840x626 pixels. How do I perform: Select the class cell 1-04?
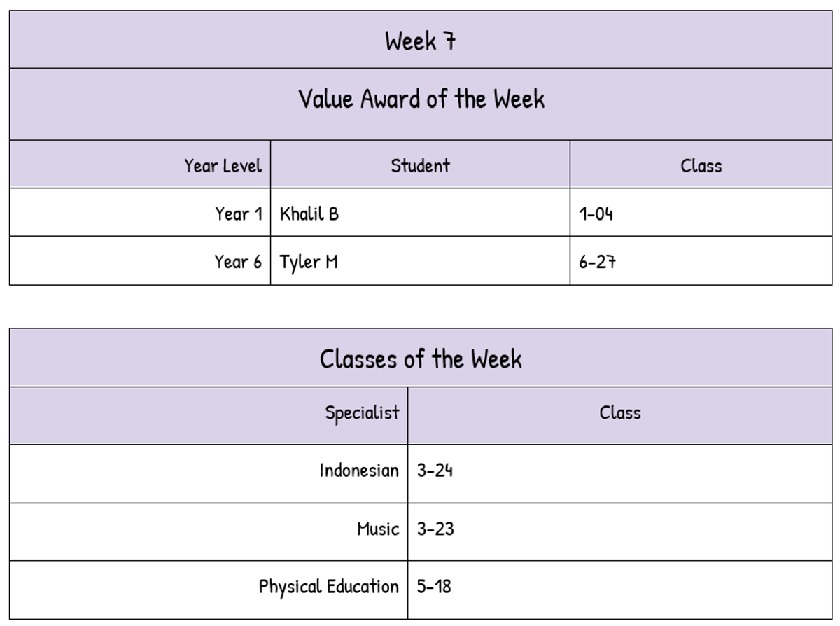596,214
